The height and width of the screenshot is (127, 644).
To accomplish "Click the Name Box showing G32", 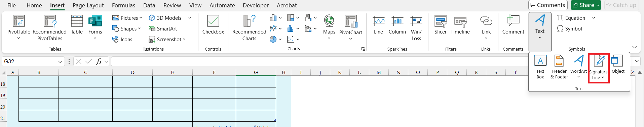I will [x=29, y=61].
